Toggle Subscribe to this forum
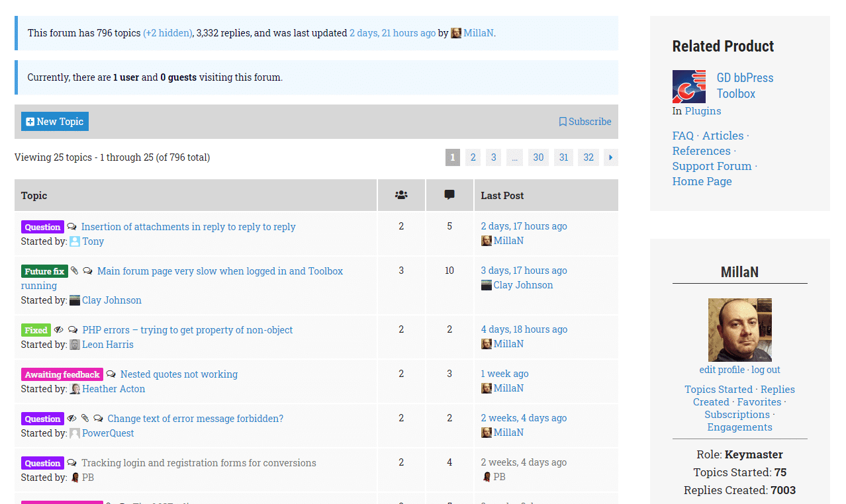 coord(585,122)
